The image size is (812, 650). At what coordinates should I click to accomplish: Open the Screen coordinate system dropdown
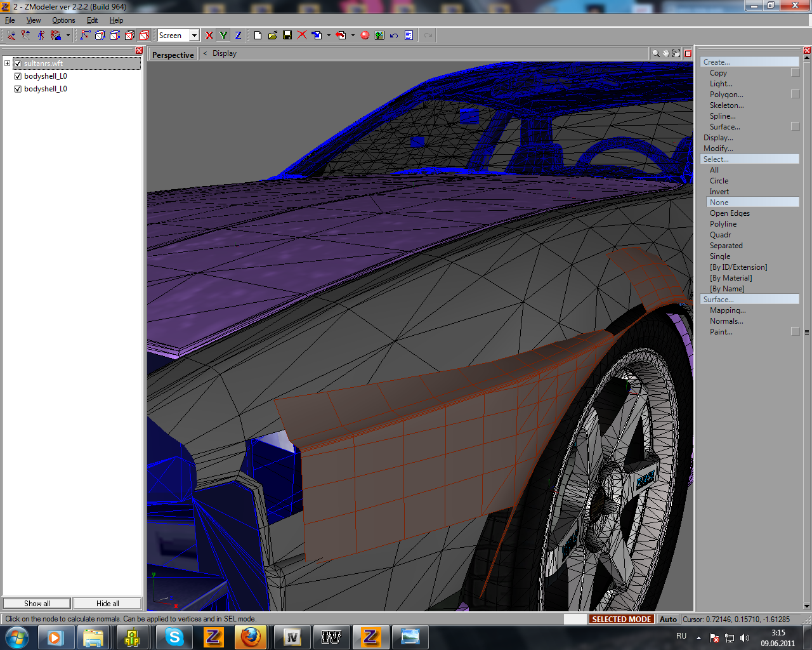(194, 36)
